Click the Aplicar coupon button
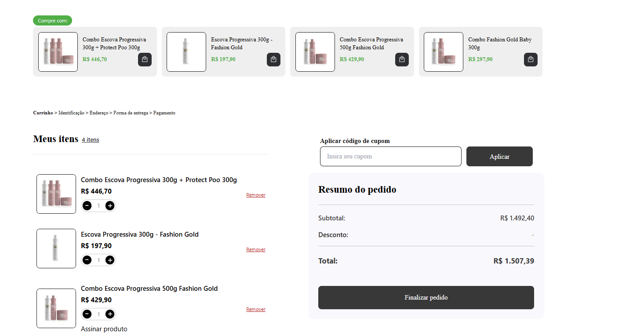The width and height of the screenshot is (644, 333). (x=499, y=157)
